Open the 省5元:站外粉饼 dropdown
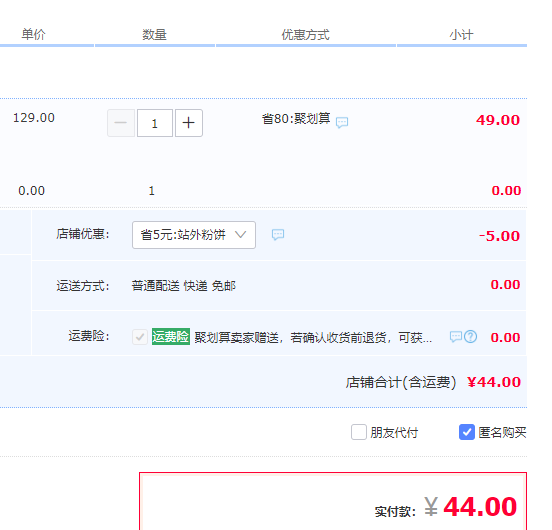This screenshot has width=552, height=530. click(194, 235)
